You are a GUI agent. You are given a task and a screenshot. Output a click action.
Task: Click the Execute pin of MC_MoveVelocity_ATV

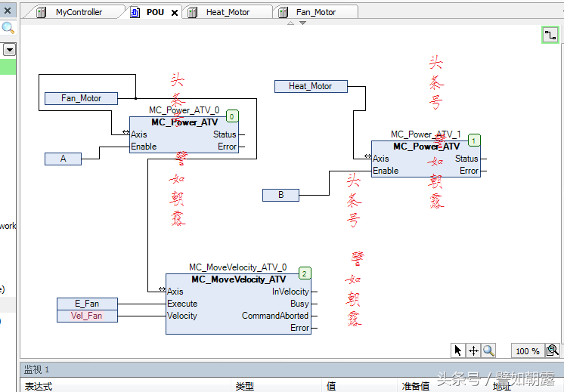point(182,304)
